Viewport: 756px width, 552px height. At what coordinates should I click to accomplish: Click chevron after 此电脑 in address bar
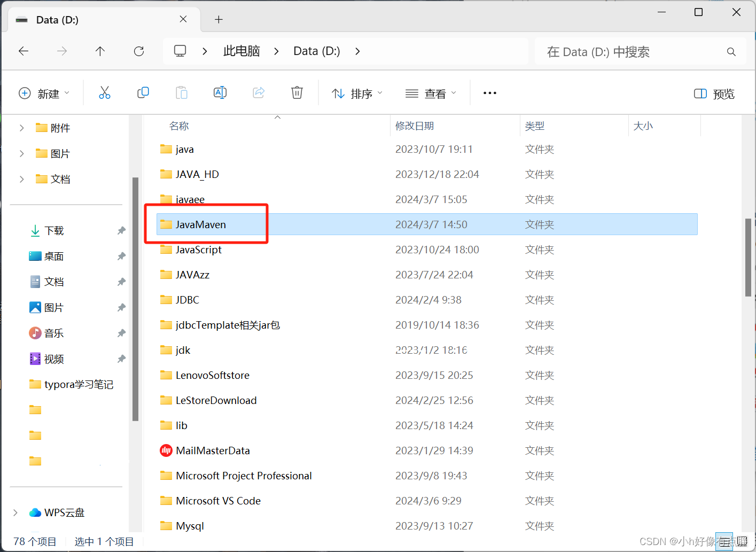pyautogui.click(x=276, y=51)
